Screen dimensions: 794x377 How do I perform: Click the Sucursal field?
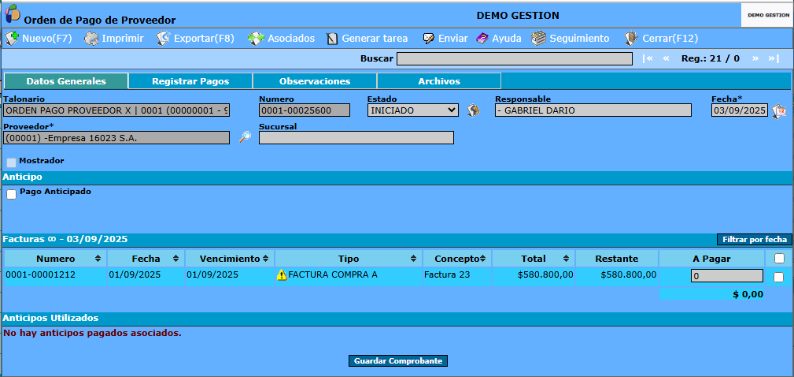(x=356, y=138)
